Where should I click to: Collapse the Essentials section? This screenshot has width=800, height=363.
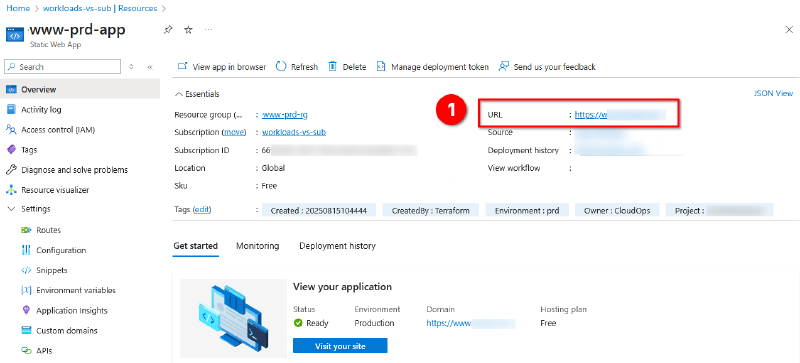coord(197,94)
